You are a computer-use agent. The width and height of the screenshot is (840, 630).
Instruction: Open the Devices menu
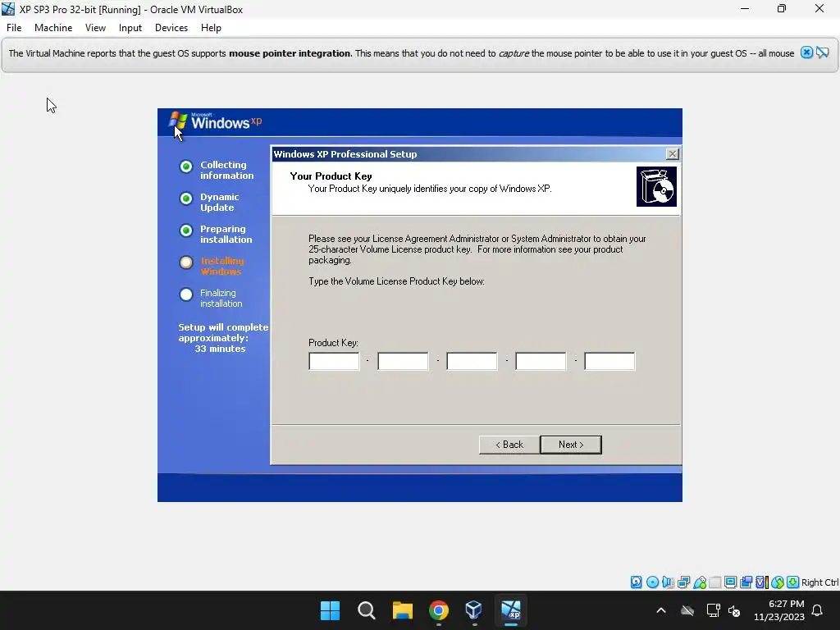[171, 28]
